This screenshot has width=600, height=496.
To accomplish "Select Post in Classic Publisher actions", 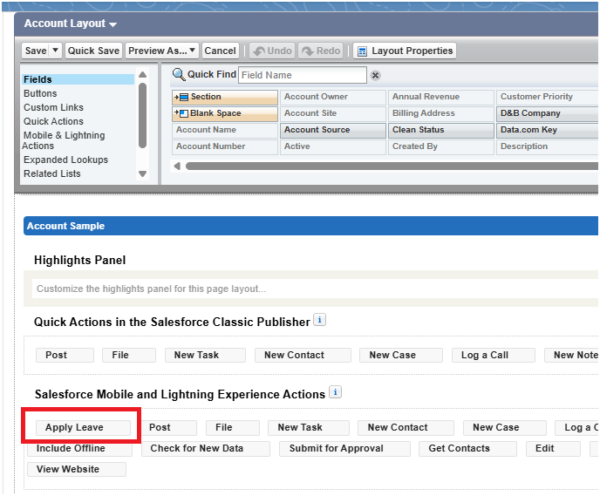I will click(x=65, y=356).
